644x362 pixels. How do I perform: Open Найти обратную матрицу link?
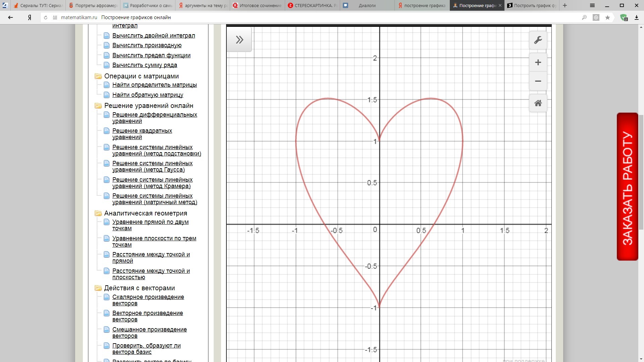pos(148,95)
